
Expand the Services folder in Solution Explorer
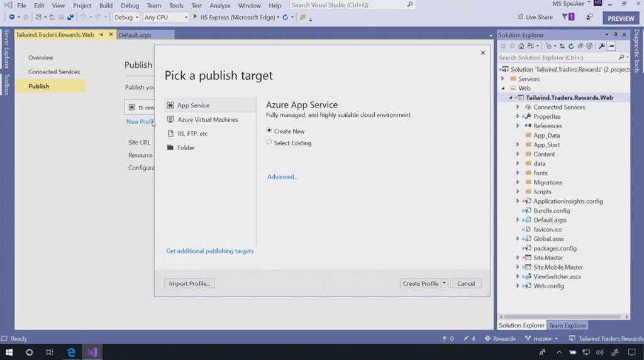[x=502, y=79]
